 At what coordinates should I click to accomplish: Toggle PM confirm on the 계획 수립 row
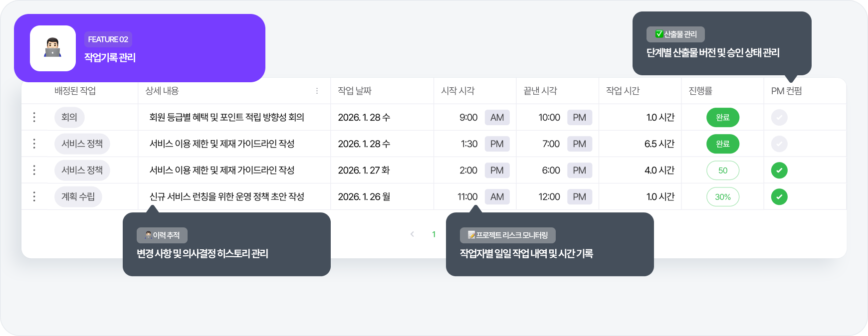[778, 196]
